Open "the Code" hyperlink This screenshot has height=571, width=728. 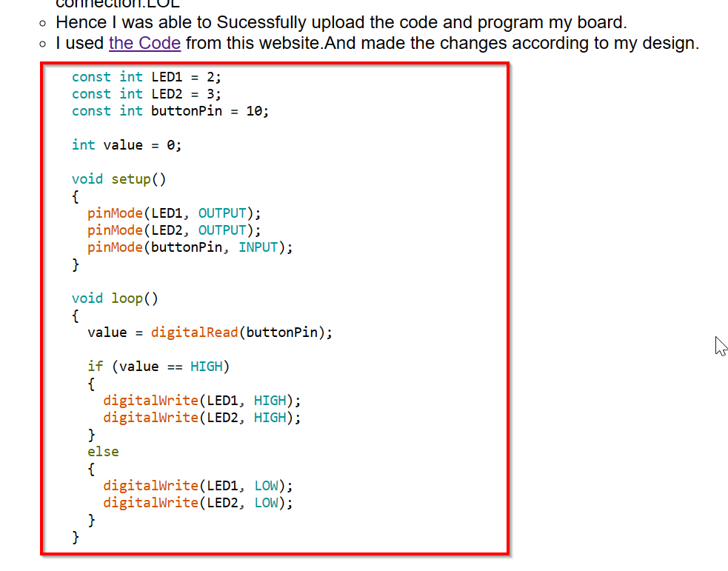click(144, 43)
